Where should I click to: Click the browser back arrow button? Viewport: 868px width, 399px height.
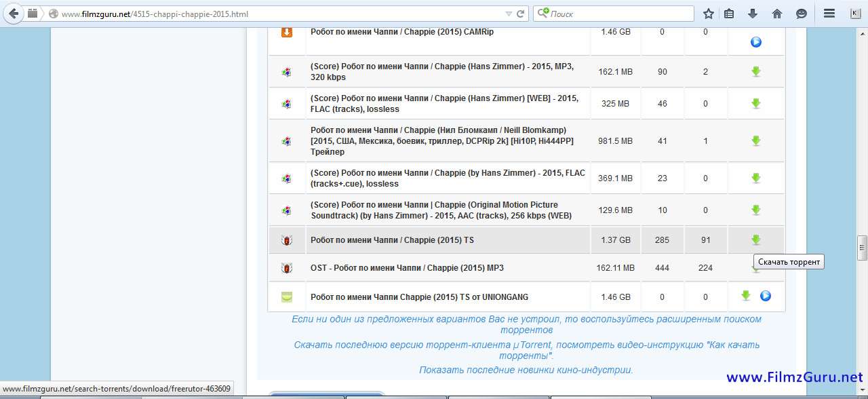coord(14,14)
